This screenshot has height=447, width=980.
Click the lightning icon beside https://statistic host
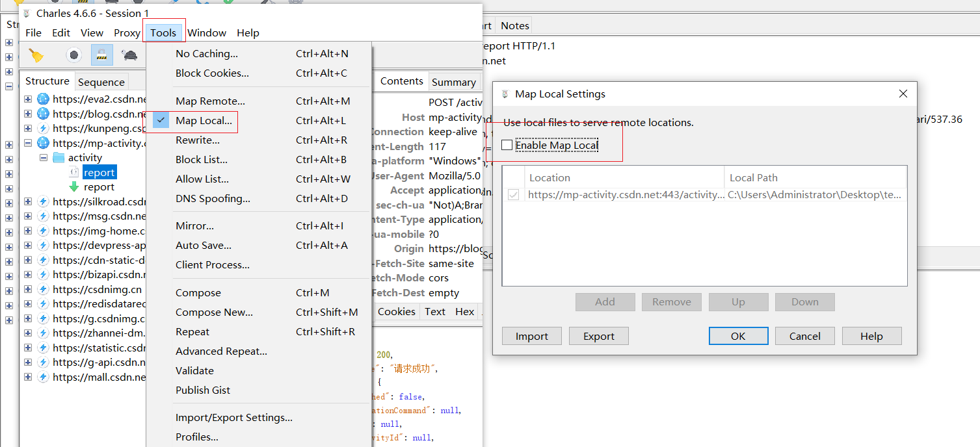tap(43, 348)
